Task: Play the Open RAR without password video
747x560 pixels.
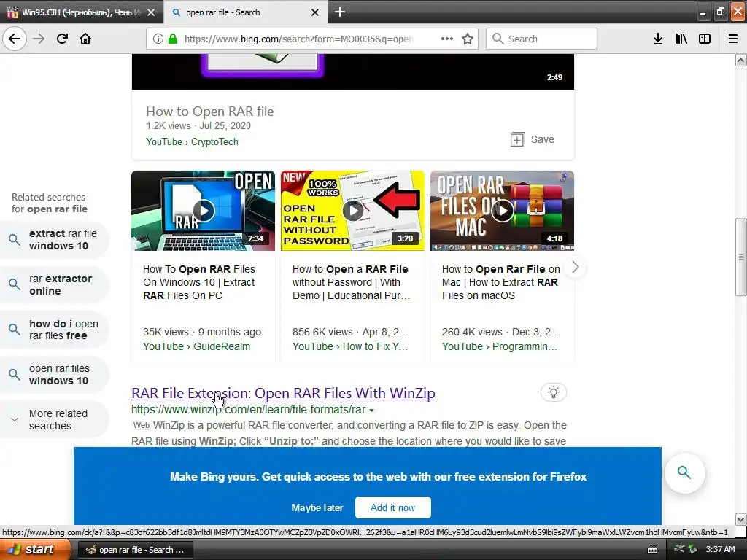Action: pos(352,211)
